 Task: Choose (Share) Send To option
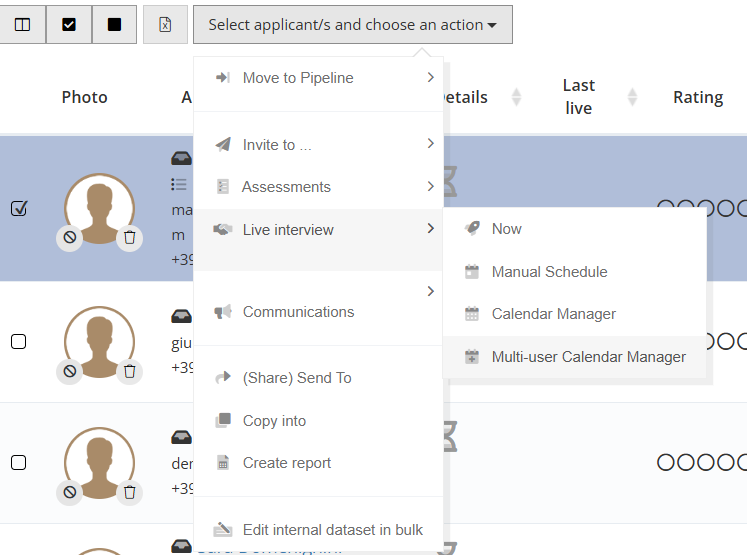[x=318, y=378]
